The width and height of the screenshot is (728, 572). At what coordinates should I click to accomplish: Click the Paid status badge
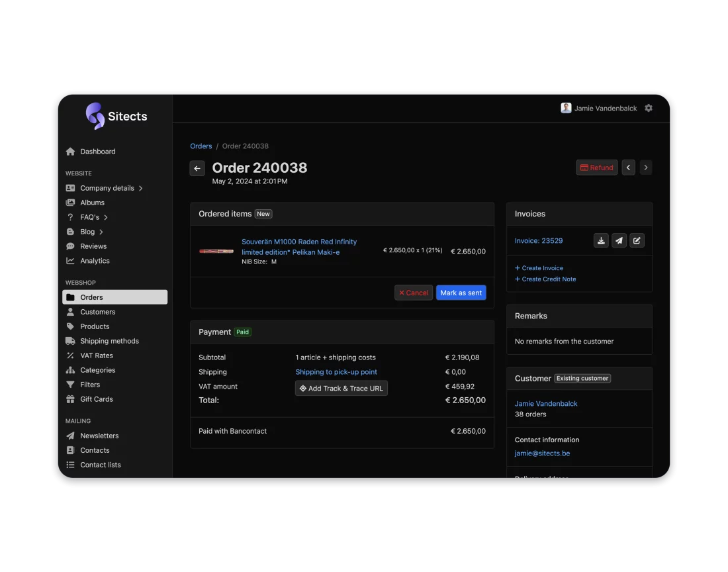click(x=242, y=332)
